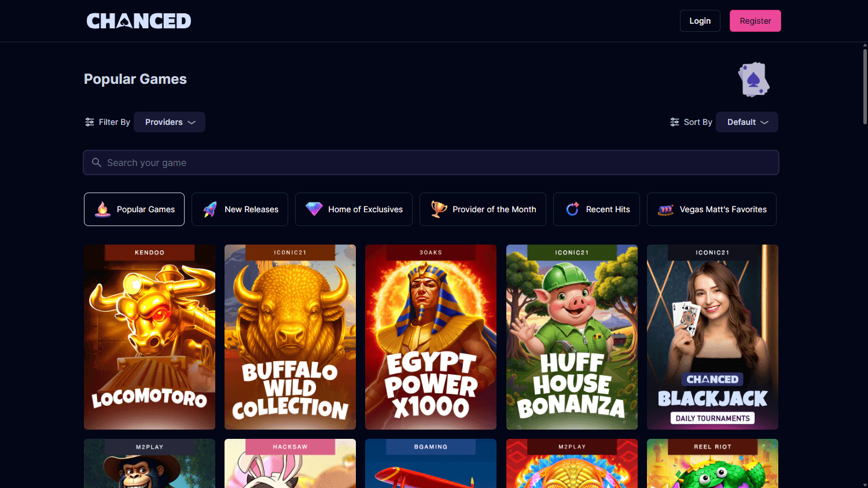Image resolution: width=868 pixels, height=488 pixels.
Task: Focus the Search your game field
Action: (431, 162)
